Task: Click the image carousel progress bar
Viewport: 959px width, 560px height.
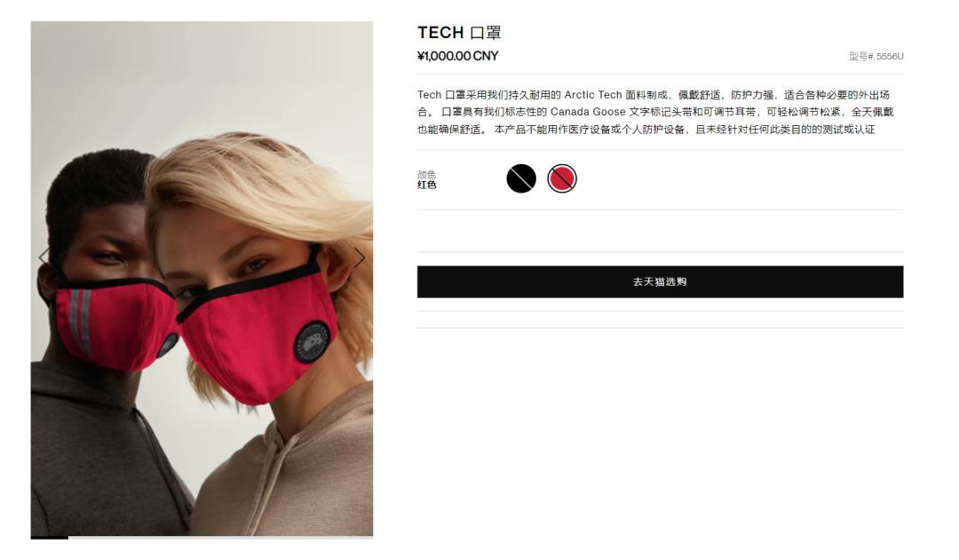Action: [202, 538]
